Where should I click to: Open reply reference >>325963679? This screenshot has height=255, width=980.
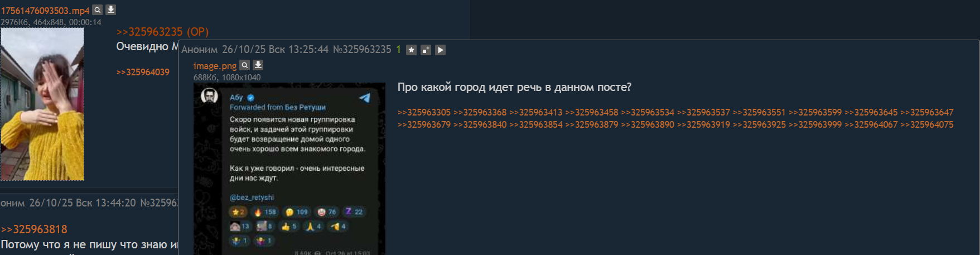(424, 124)
